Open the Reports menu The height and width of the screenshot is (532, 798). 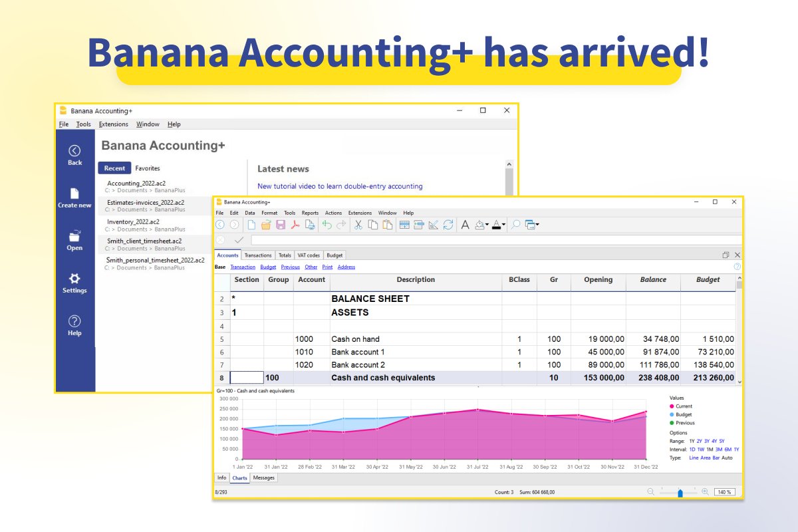(x=310, y=213)
